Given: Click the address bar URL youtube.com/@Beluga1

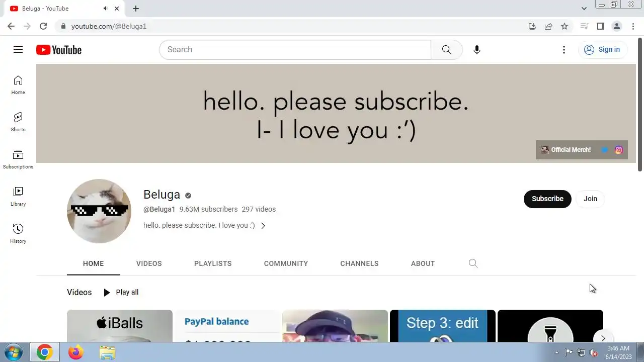Looking at the screenshot, I should [109, 26].
